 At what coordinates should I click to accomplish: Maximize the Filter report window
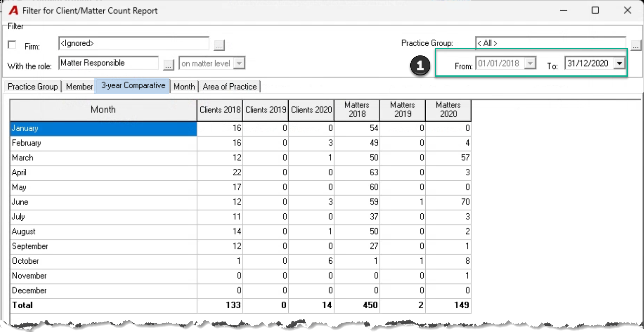pos(595,10)
